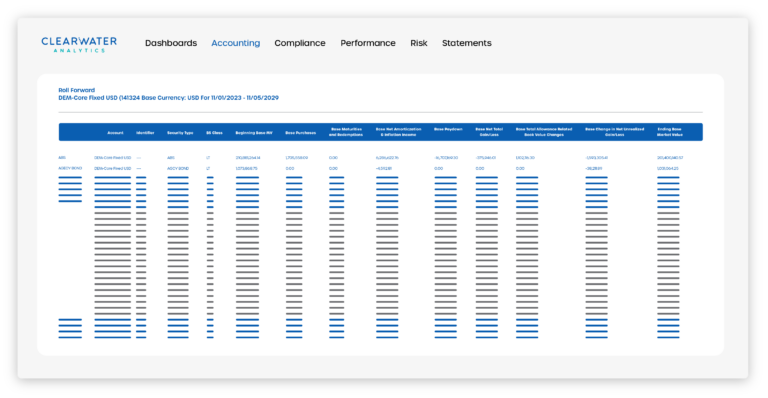The width and height of the screenshot is (768, 398).
Task: Sort by the Account column header
Action: [116, 133]
